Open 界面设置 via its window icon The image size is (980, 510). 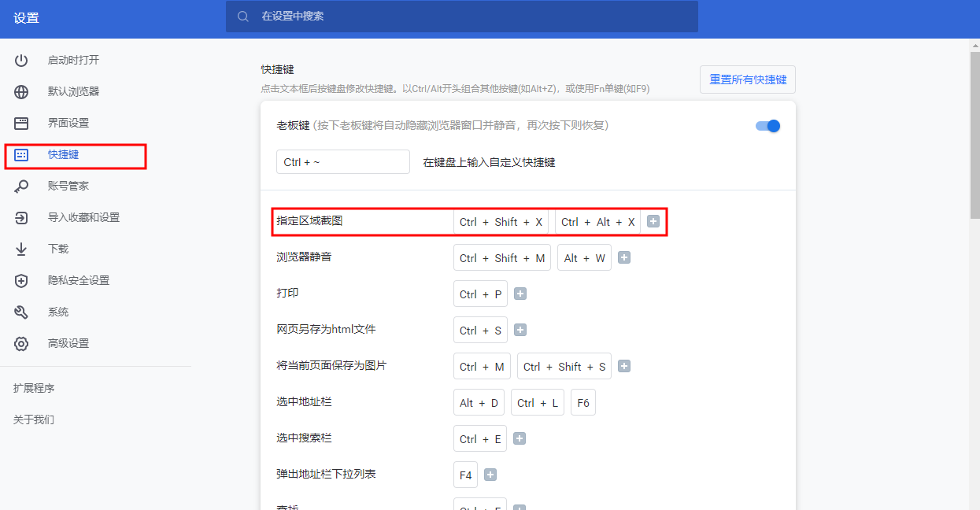20,123
